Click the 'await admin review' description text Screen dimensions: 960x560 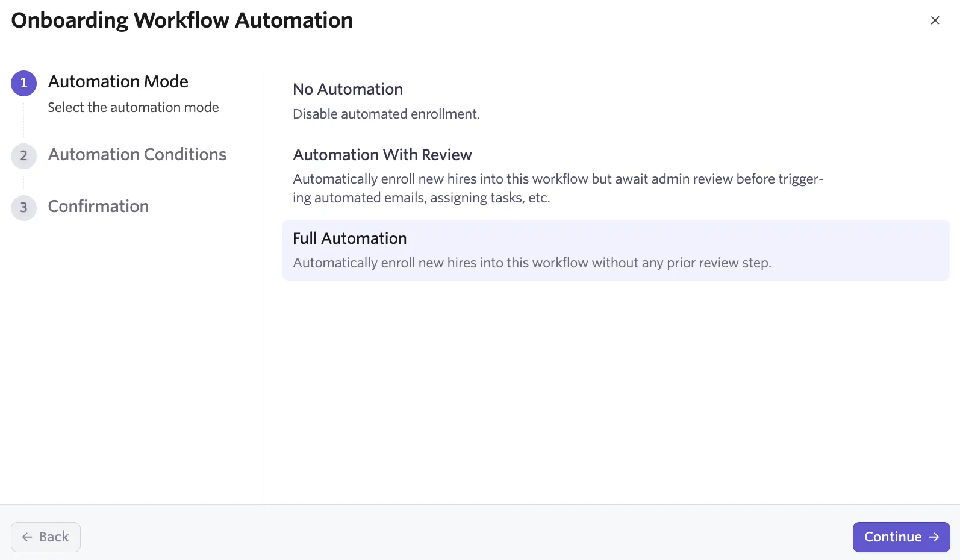point(558,188)
